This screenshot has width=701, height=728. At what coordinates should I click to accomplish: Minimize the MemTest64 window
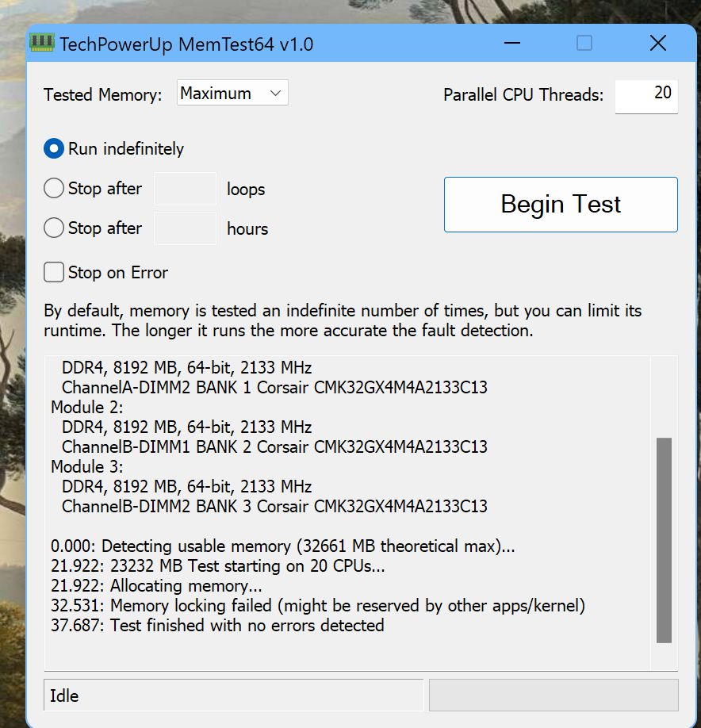pos(512,43)
